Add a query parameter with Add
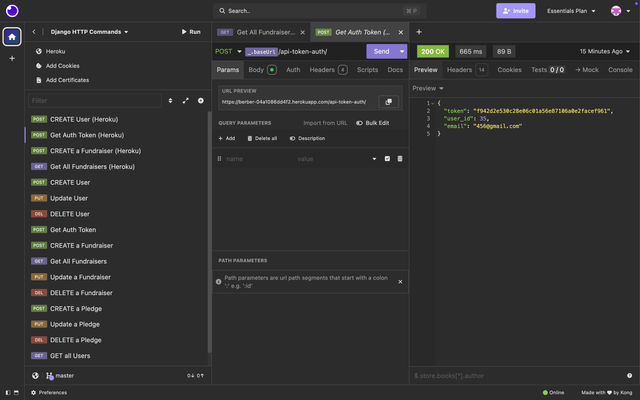 pos(227,138)
